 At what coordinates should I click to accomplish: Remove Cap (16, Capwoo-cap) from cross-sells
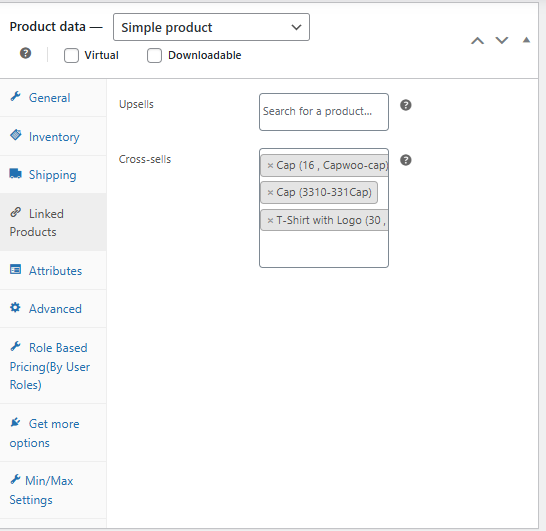(270, 165)
